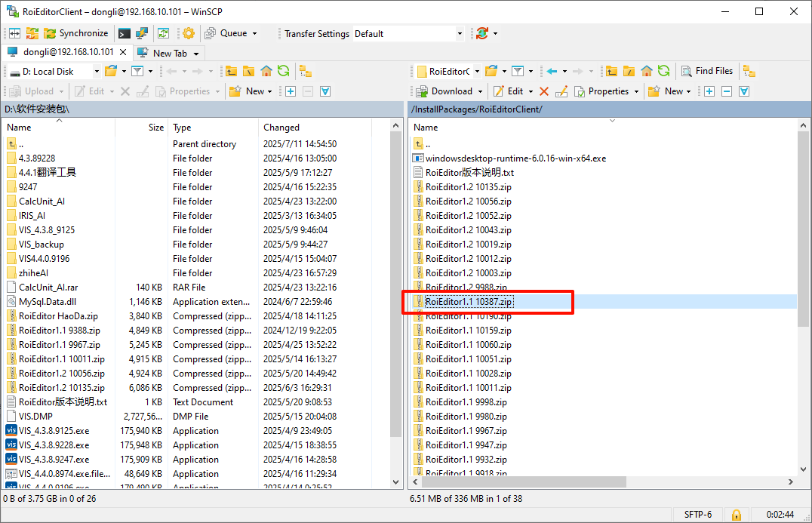Expand the remote Edit dropdown arrow
The width and height of the screenshot is (812, 523).
point(531,91)
